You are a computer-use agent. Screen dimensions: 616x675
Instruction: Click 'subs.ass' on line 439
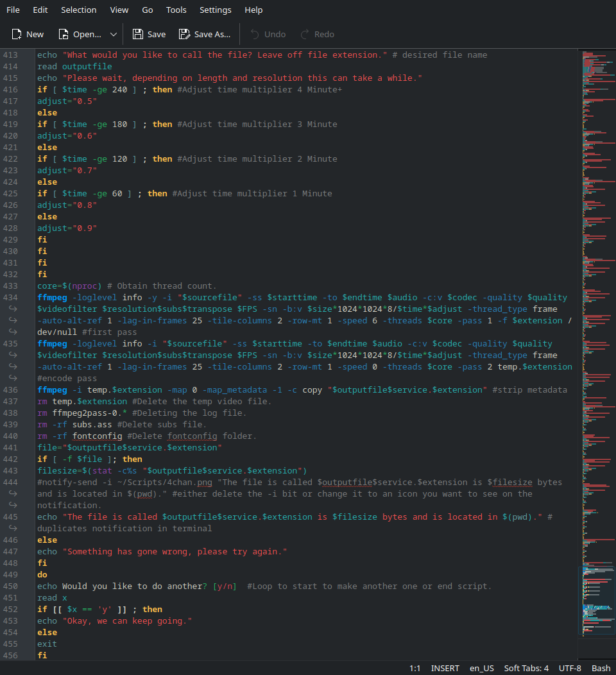pos(92,425)
